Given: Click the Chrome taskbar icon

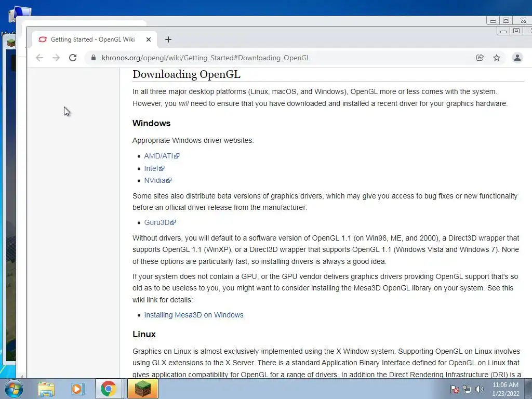Looking at the screenshot, I should 108,389.
